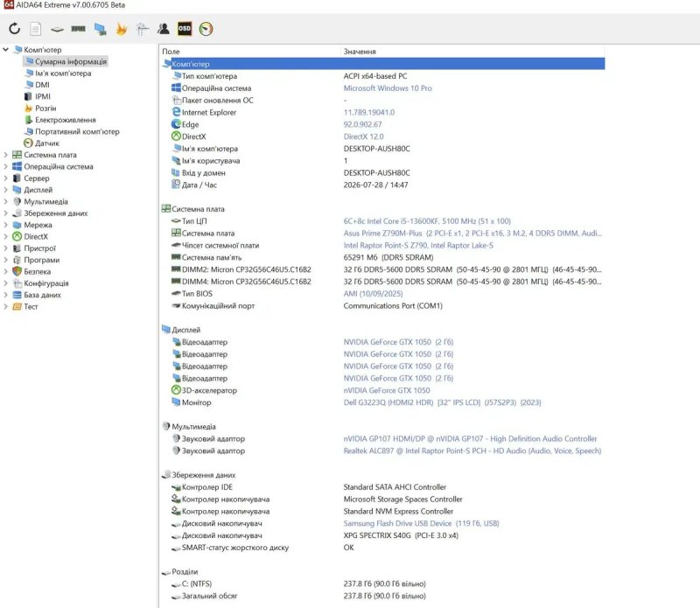Select Тест in the tree

click(x=31, y=307)
